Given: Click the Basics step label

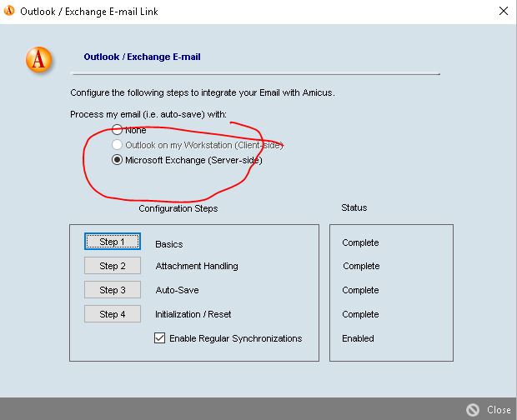Looking at the screenshot, I should (x=168, y=244).
